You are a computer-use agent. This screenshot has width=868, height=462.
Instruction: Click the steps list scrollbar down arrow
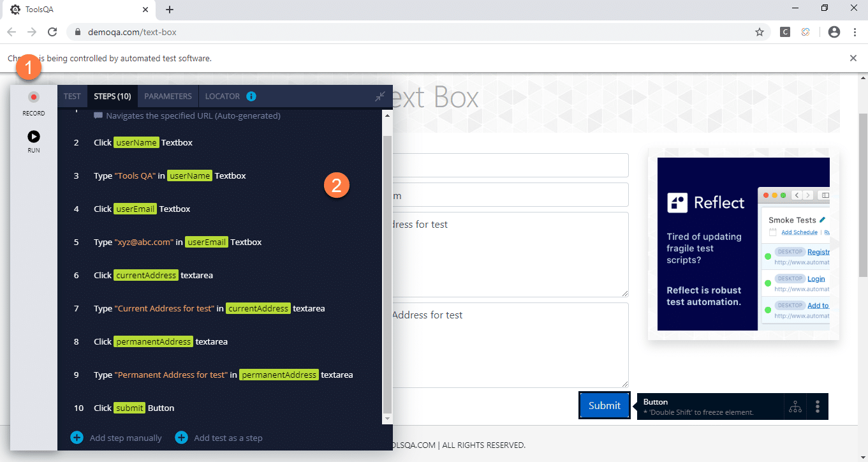coord(387,419)
